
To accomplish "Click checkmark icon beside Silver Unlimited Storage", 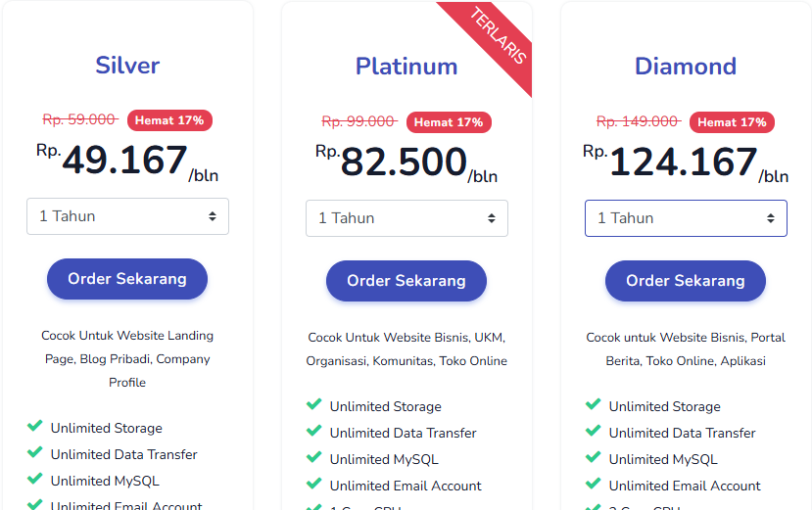I will (x=34, y=426).
